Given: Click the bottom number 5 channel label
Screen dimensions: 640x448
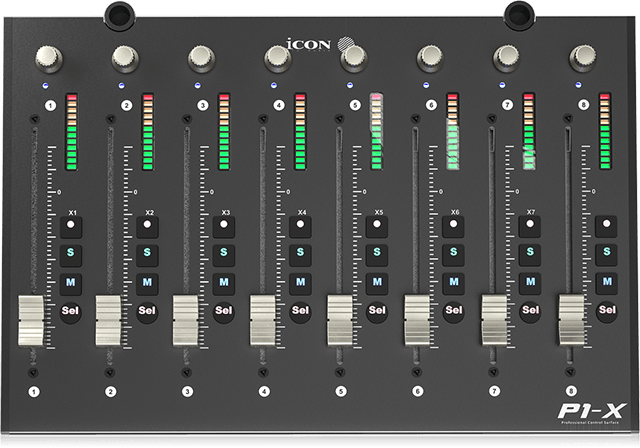Looking at the screenshot, I should click(341, 392).
